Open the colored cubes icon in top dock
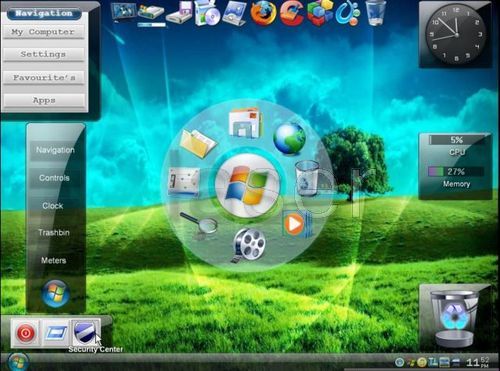Viewport: 500px width, 371px height. [320, 13]
